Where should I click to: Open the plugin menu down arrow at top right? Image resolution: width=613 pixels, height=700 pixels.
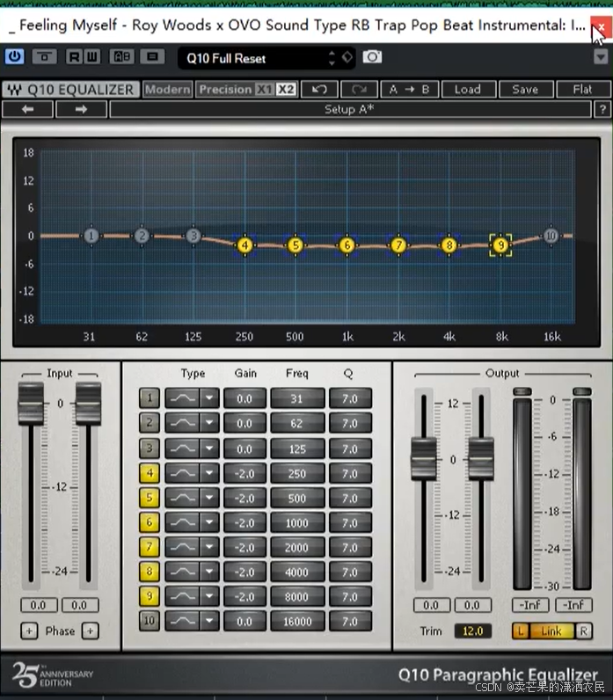coord(601,57)
